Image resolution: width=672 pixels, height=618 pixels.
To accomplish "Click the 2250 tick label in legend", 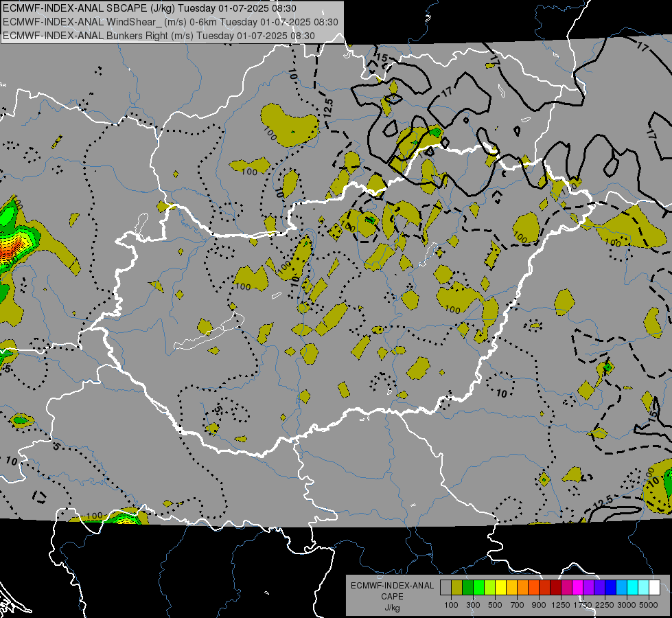I will (x=605, y=605).
